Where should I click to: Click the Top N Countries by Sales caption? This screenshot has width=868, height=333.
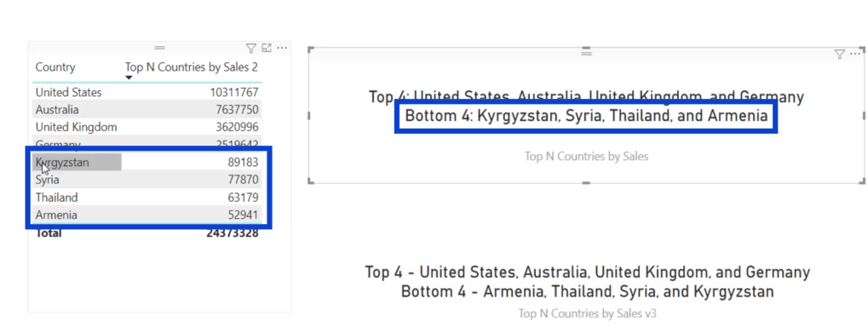[x=586, y=157]
